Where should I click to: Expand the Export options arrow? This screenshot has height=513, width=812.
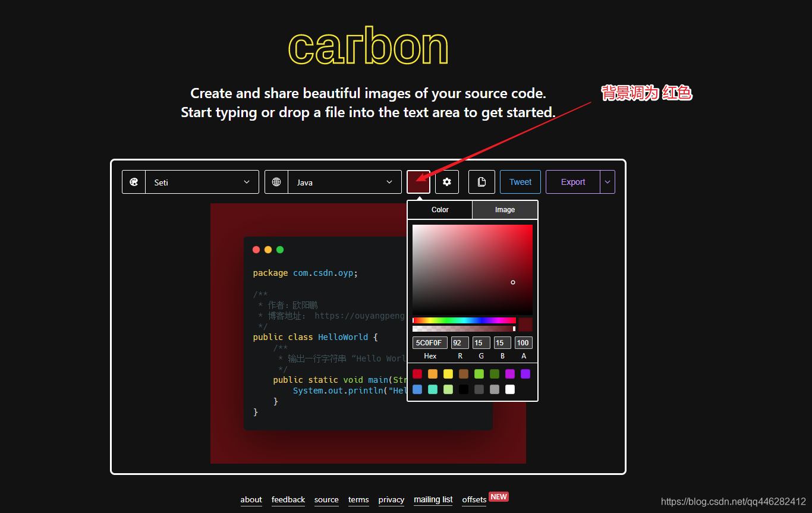(608, 182)
